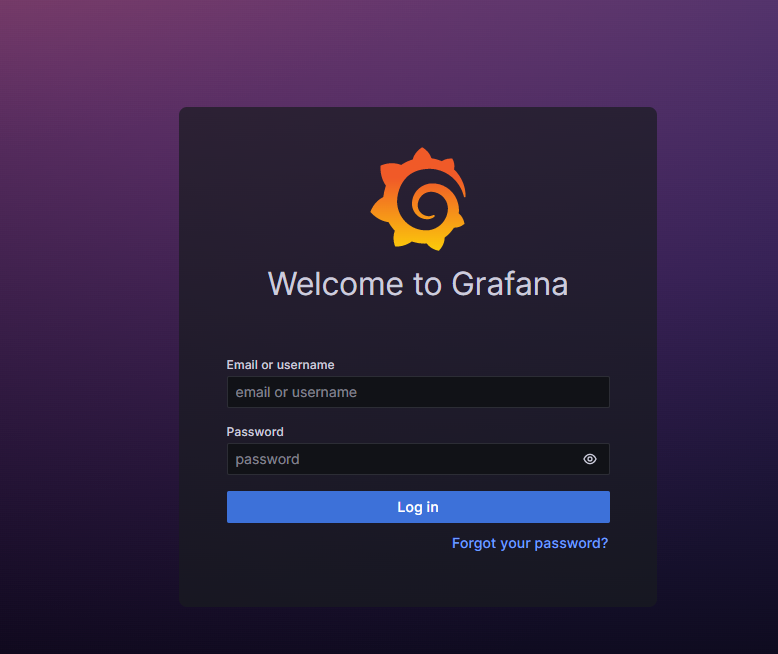This screenshot has height=654, width=778.
Task: Open the Forgot your password link
Action: coord(529,543)
